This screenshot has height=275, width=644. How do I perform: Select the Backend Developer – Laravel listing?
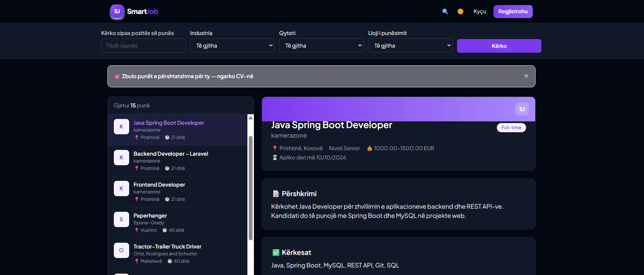point(177,161)
